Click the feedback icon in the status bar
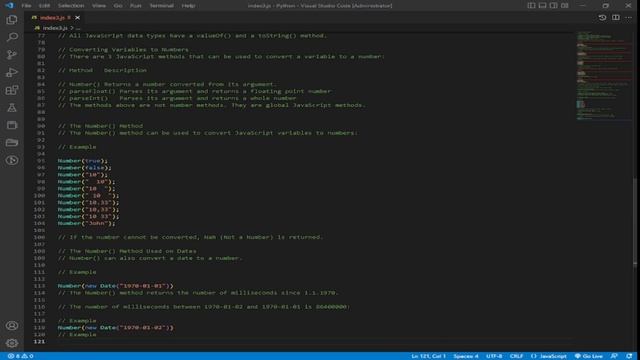This screenshot has width=640, height=360. click(614, 356)
